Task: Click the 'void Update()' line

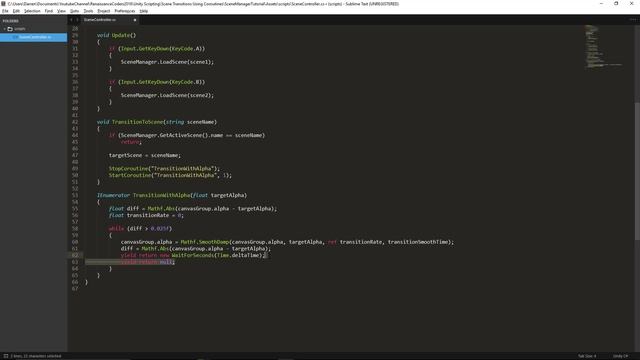Action: (x=116, y=35)
